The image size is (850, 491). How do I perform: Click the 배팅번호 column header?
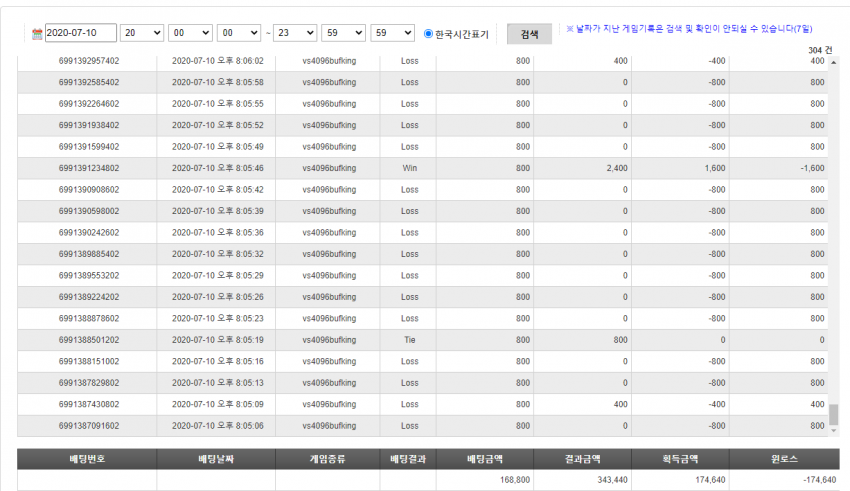[87, 459]
